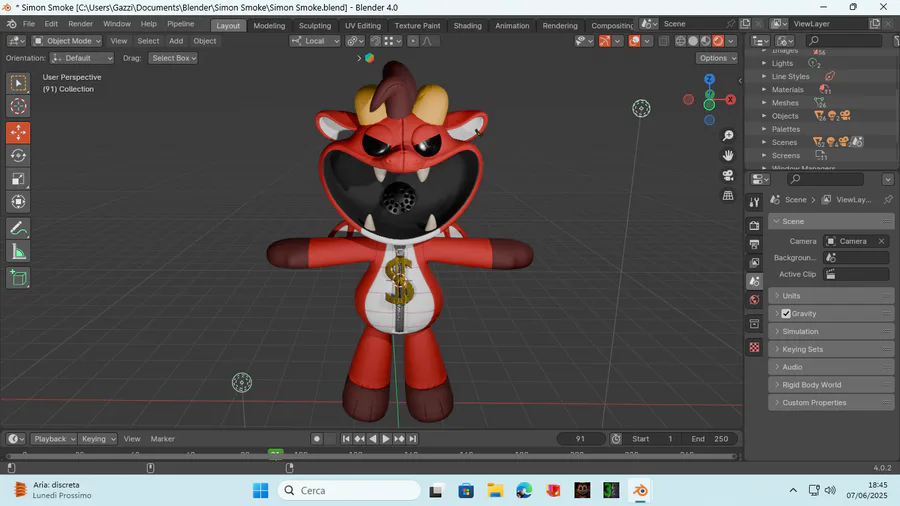Viewport: 900px width, 506px height.
Task: Open the File menu
Action: click(x=29, y=24)
